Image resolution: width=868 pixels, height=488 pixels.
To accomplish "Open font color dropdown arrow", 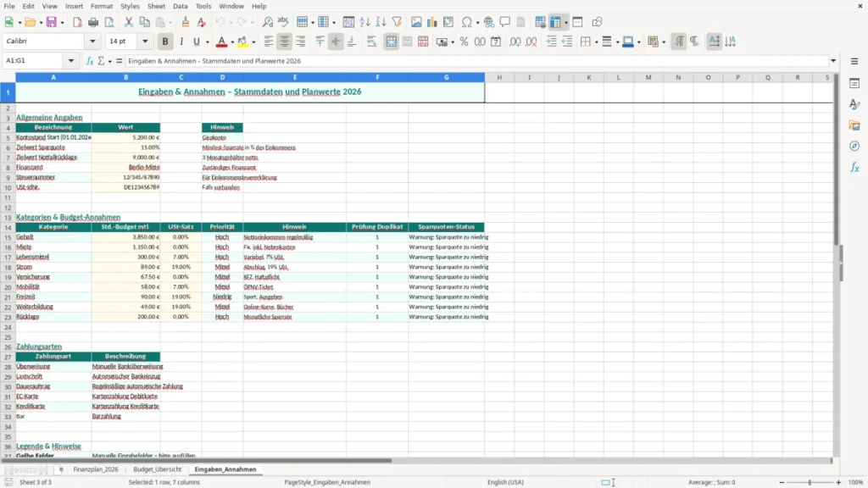I will [x=231, y=42].
